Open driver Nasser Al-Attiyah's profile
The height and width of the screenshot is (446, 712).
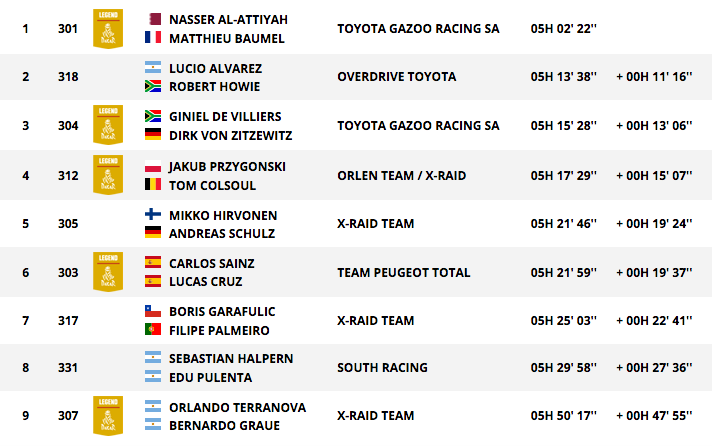pyautogui.click(x=228, y=20)
